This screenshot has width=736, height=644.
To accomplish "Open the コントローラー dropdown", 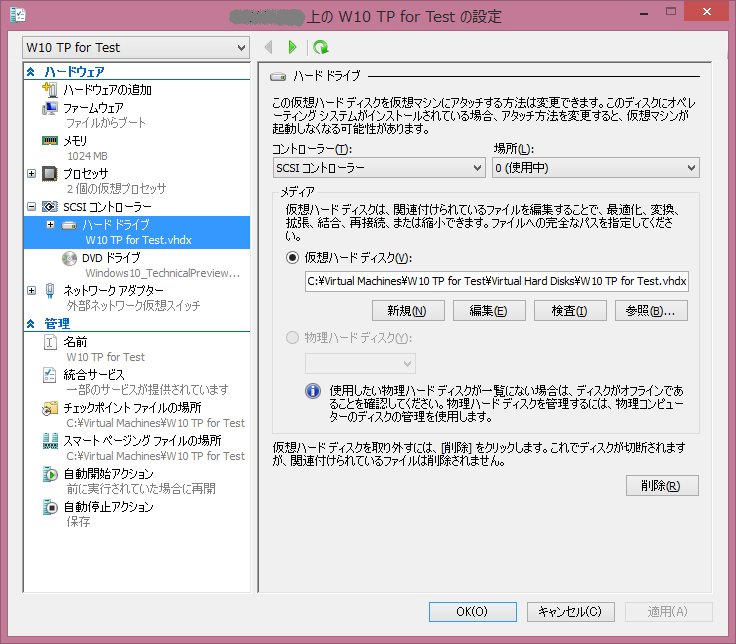I will click(x=378, y=168).
